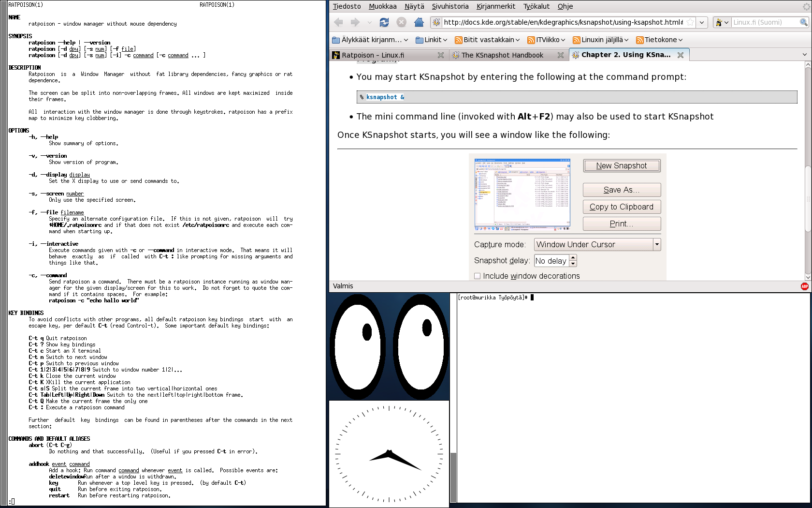Click the New Snapshot button
Screen dimensions: 812x508
(x=621, y=165)
